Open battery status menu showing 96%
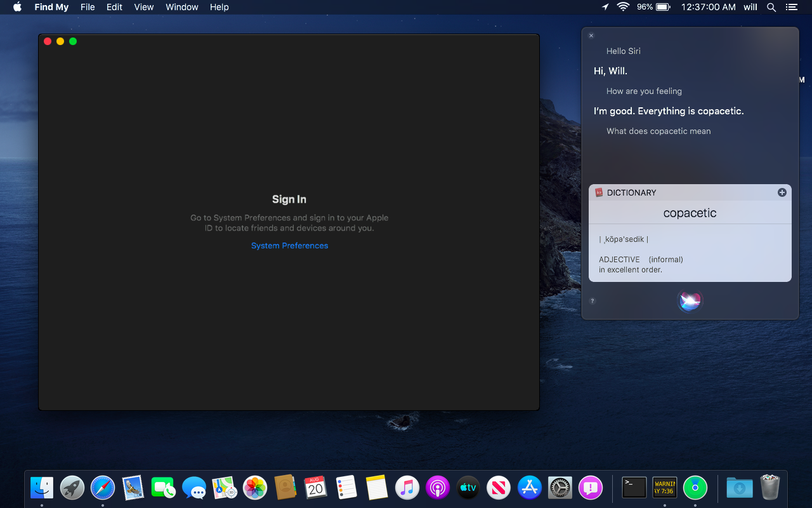Image resolution: width=812 pixels, height=508 pixels. pos(654,7)
